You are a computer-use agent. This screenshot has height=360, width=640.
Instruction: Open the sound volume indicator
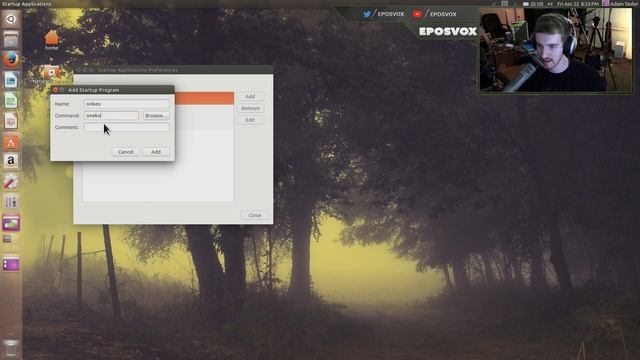point(550,4)
